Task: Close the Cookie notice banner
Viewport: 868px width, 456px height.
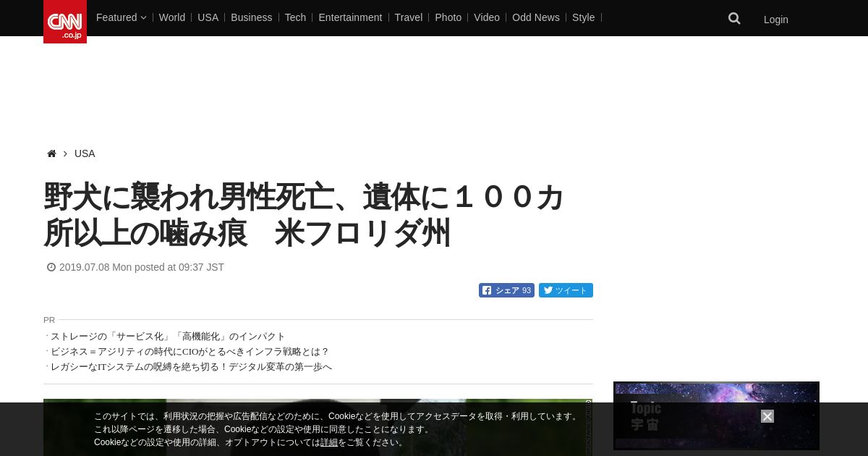Action: (x=767, y=416)
